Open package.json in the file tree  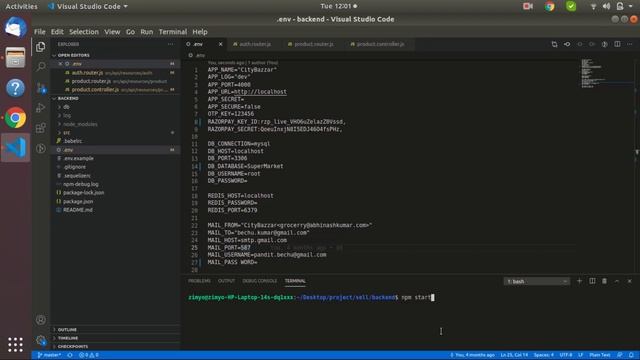(78, 201)
